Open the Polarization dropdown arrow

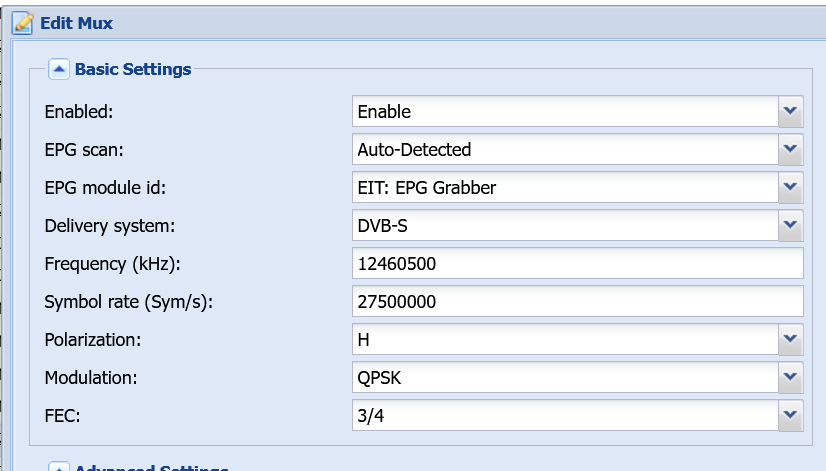pos(790,339)
